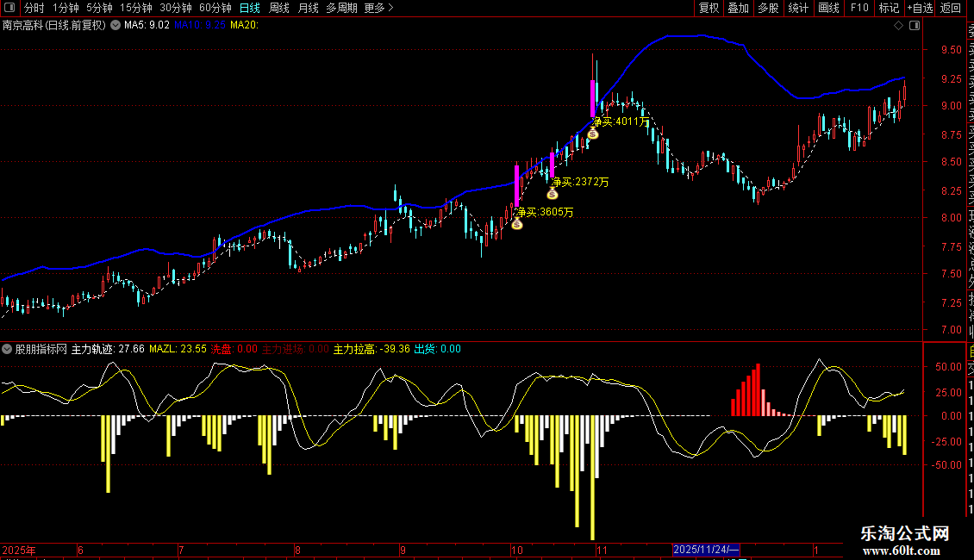Click the diamond icon at chart top-right
The image size is (974, 560).
click(898, 26)
